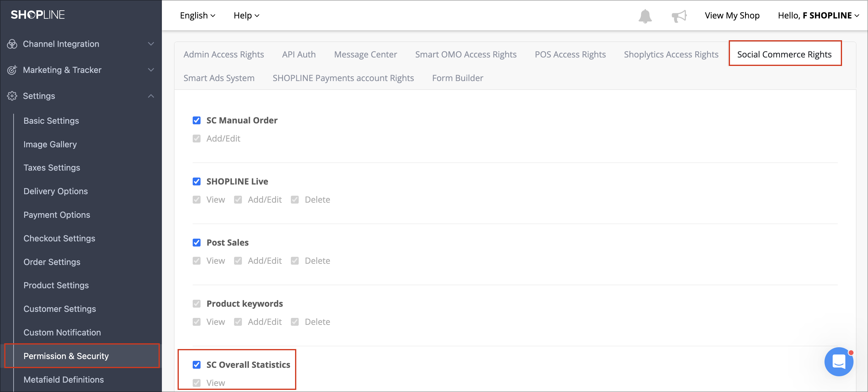The width and height of the screenshot is (868, 392).
Task: Toggle the SHOPLINE Live checkbox
Action: (x=196, y=181)
